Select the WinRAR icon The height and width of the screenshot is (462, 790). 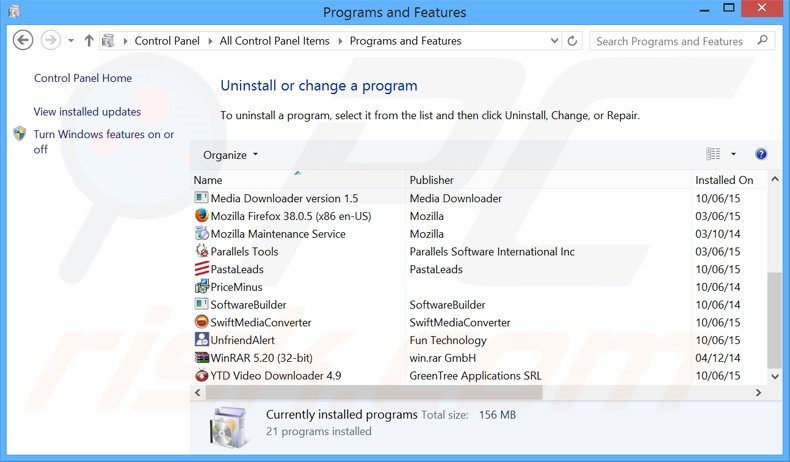[202, 358]
